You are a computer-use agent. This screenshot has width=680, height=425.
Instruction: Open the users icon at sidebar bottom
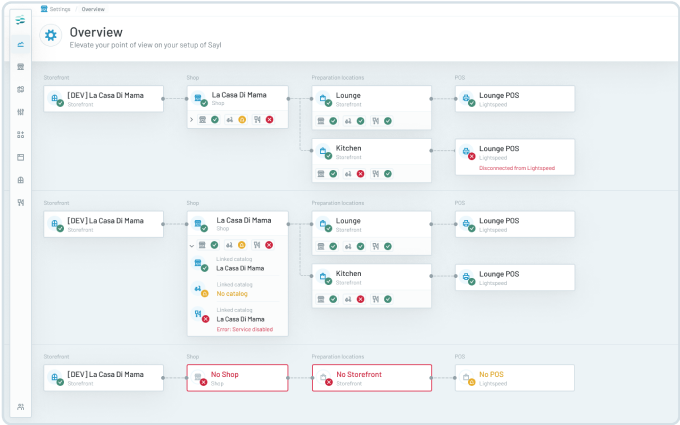tap(20, 406)
